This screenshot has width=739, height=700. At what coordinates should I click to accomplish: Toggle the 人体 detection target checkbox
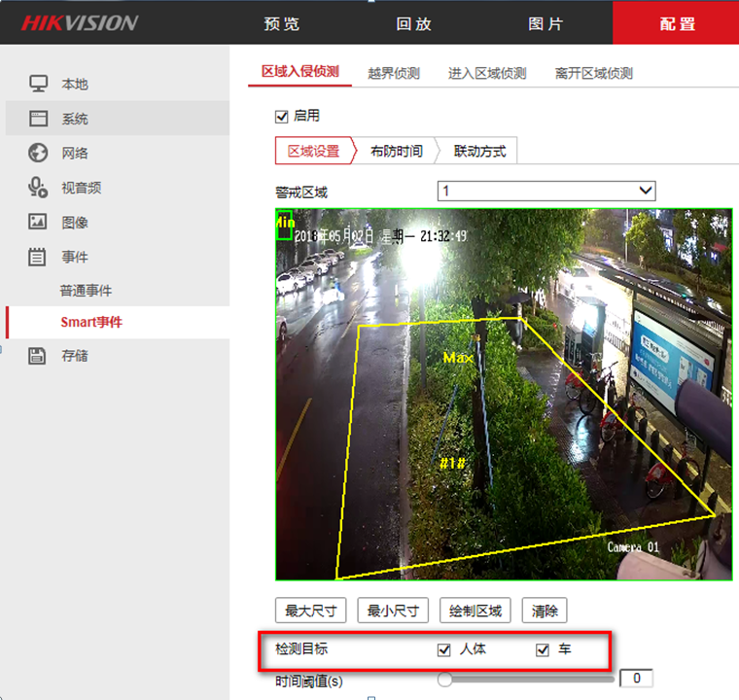point(445,649)
